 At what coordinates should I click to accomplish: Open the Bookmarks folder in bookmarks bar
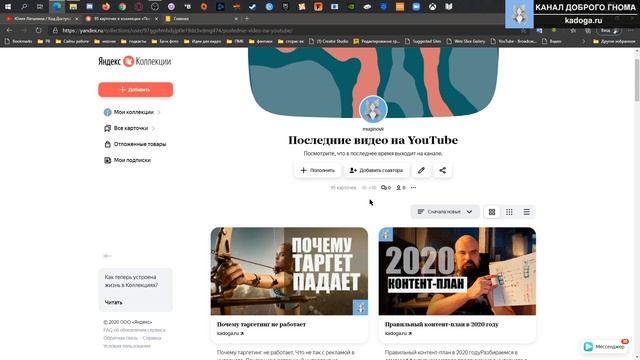pyautogui.click(x=19, y=41)
